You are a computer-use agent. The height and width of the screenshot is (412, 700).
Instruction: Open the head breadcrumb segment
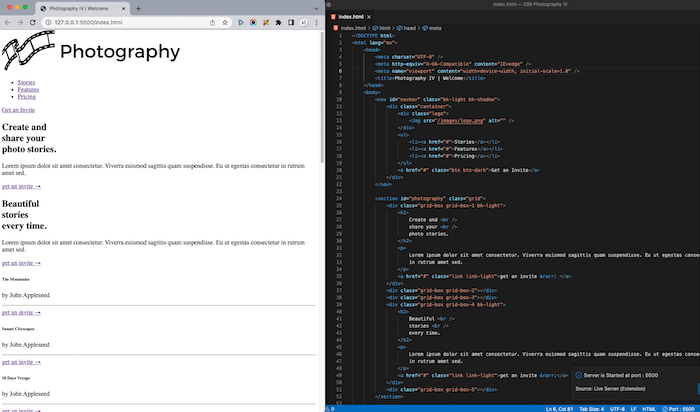point(406,28)
